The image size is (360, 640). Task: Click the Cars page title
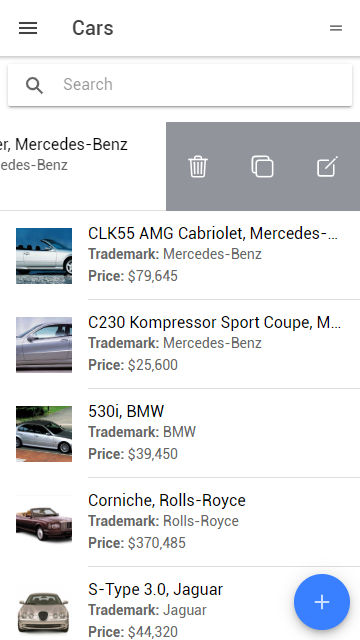(93, 28)
